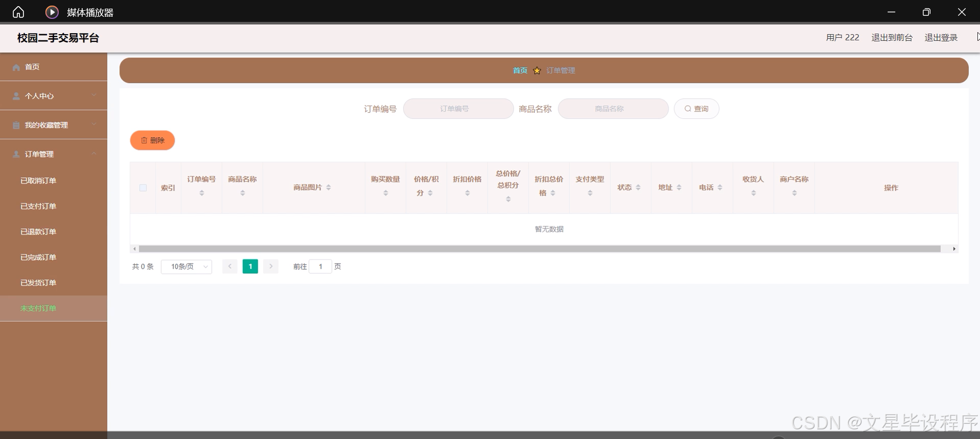This screenshot has width=980, height=439.
Task: Sort by 总价格/总积分 column arrows
Action: [x=508, y=199]
